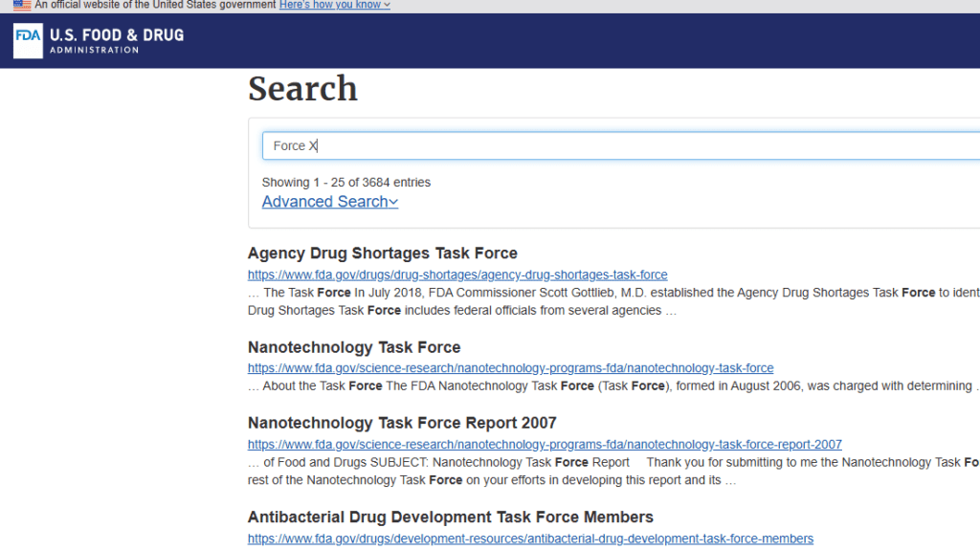Follow the agency-drug-shortages-task-force URL link
The width and height of the screenshot is (980, 550).
click(x=457, y=275)
